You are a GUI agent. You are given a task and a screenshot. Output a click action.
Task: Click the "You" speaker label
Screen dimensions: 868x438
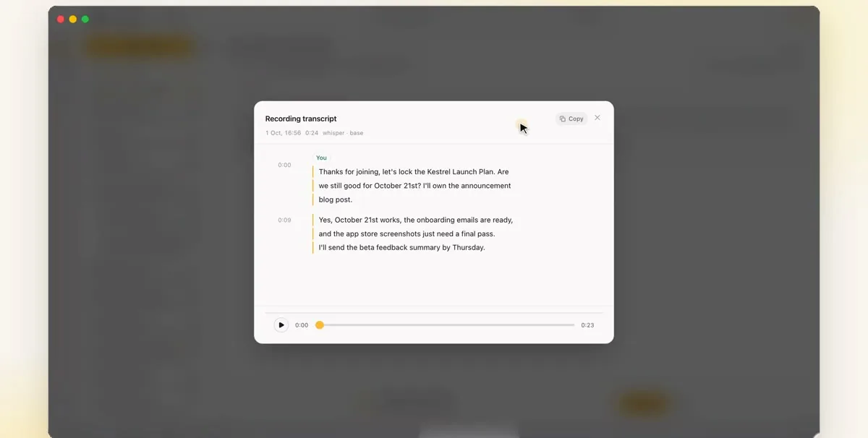click(x=321, y=158)
